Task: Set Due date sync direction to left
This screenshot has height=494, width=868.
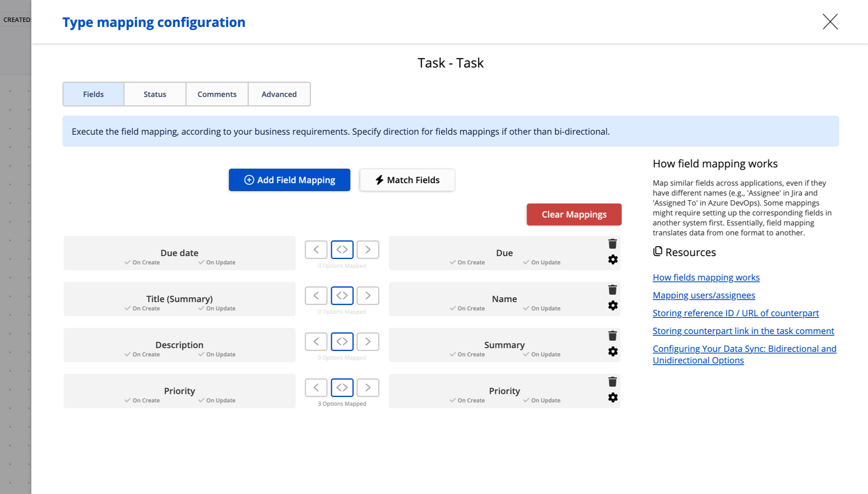Action: 316,249
